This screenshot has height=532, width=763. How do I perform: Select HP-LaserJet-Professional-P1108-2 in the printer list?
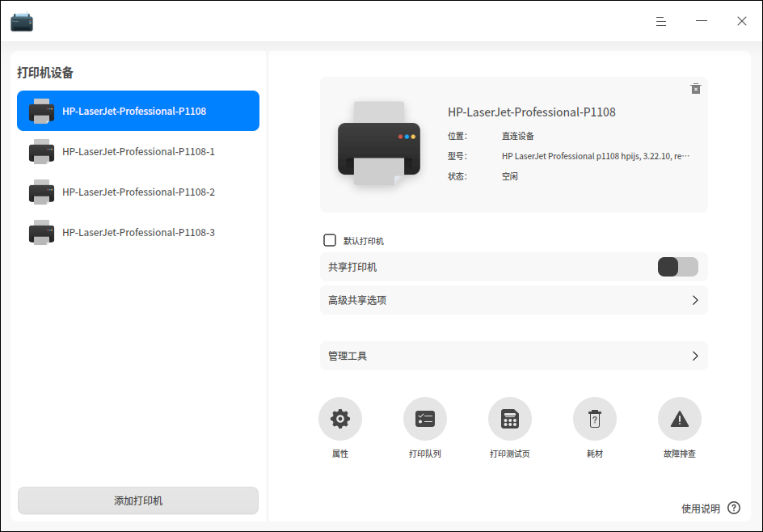pos(138,192)
